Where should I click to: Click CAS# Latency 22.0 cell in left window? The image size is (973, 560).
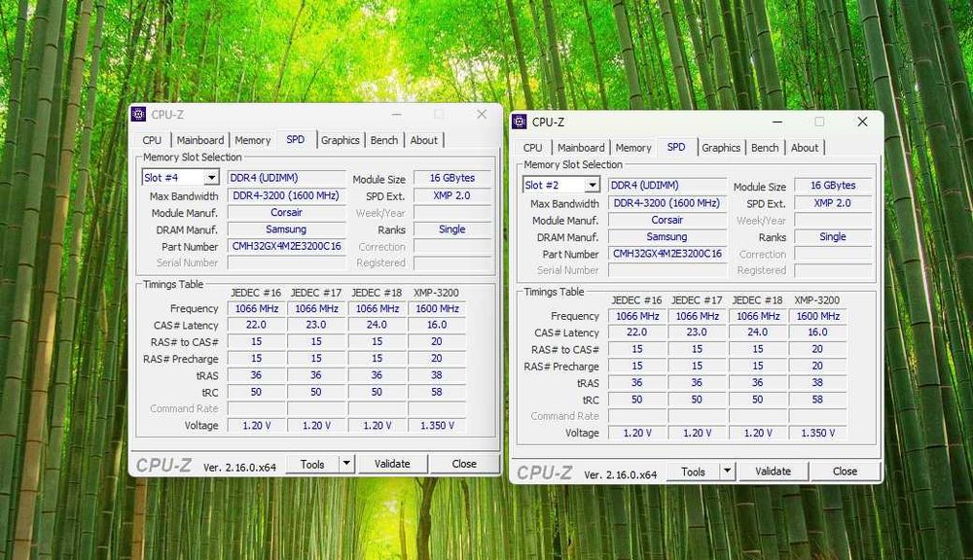pos(256,325)
